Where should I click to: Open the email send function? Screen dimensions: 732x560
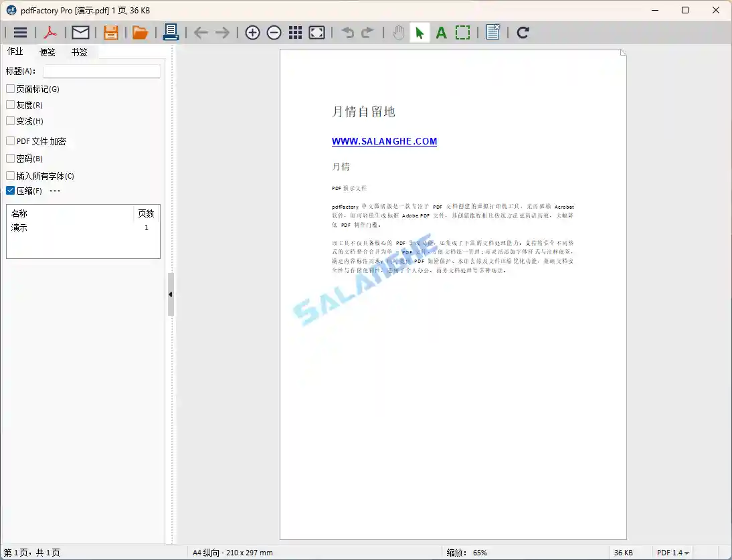80,31
